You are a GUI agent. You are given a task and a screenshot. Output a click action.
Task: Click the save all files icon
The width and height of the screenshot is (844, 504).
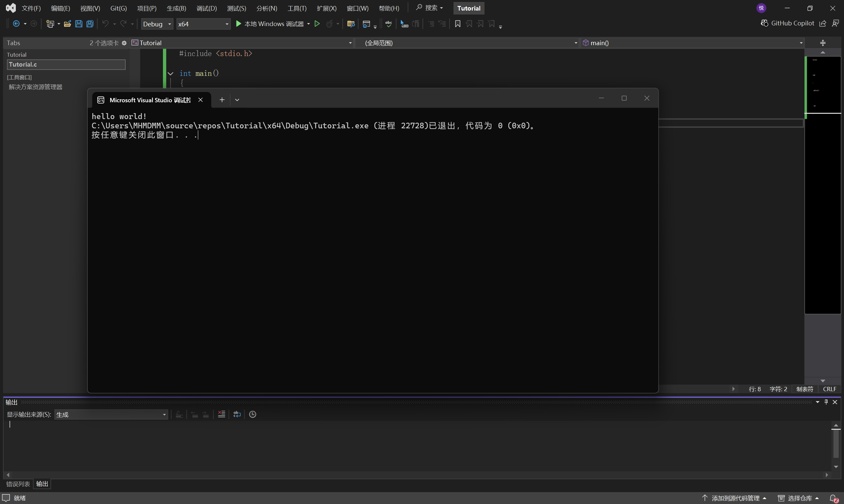[90, 24]
